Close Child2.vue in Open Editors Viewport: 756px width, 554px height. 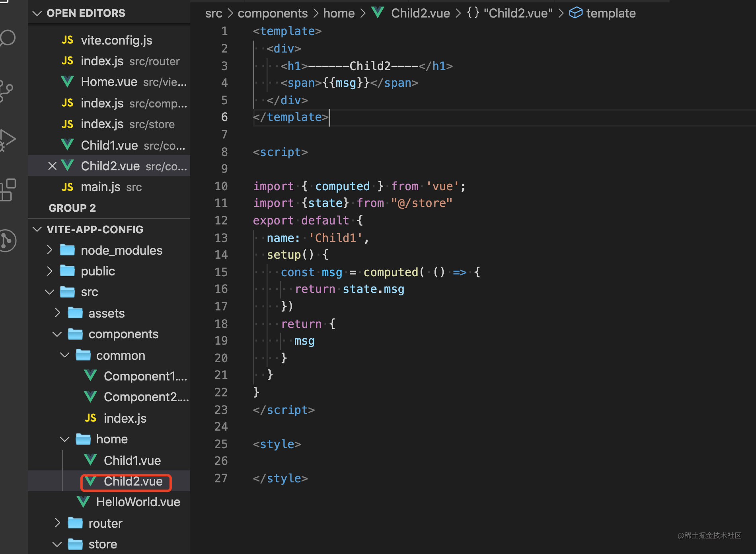[x=52, y=166]
